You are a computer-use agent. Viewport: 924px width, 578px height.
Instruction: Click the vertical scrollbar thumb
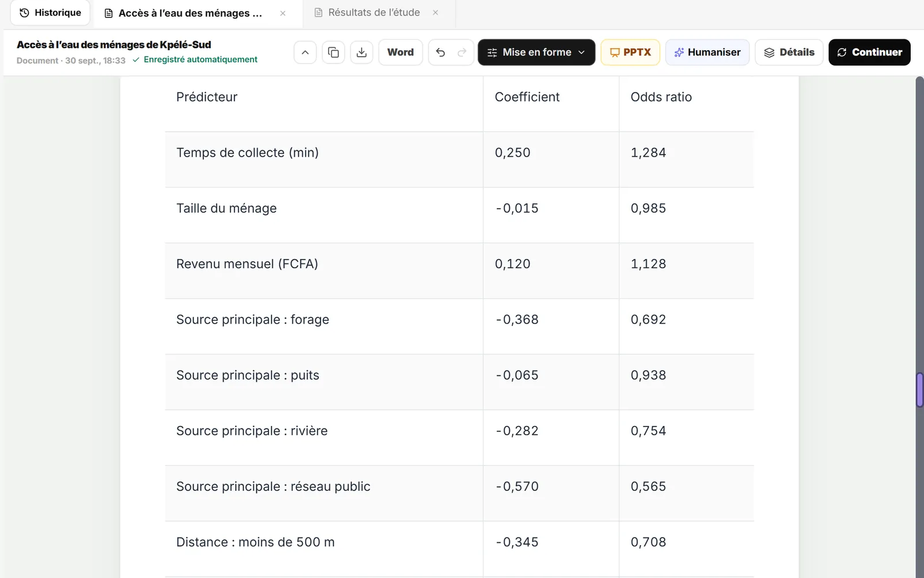[919, 390]
